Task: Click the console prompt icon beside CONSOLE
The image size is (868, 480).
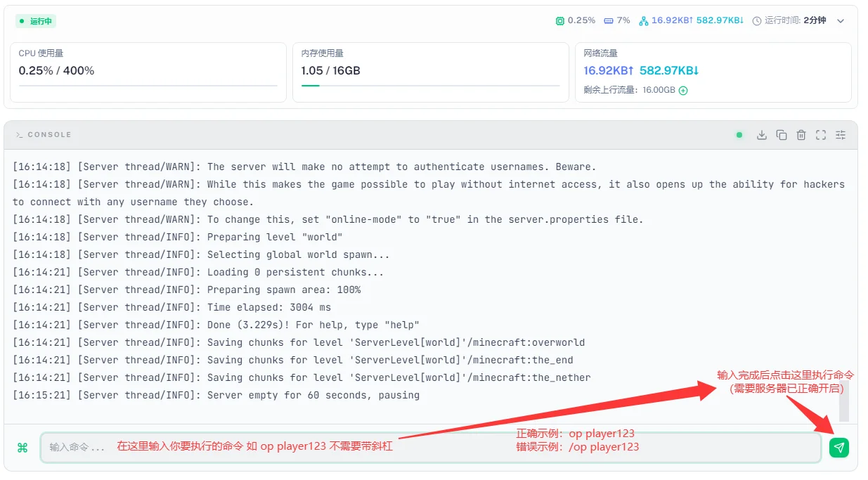Action: 20,135
